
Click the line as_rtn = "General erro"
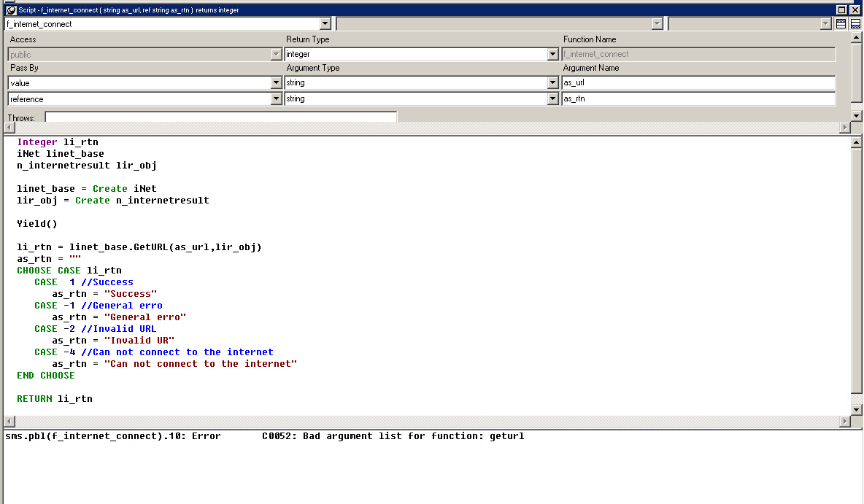(119, 317)
